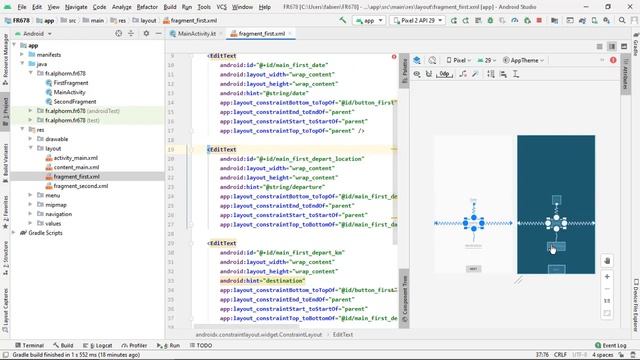Screen dimensions: 640x360
Task: Click the EditText breadcrumb below editor
Action: click(342, 334)
